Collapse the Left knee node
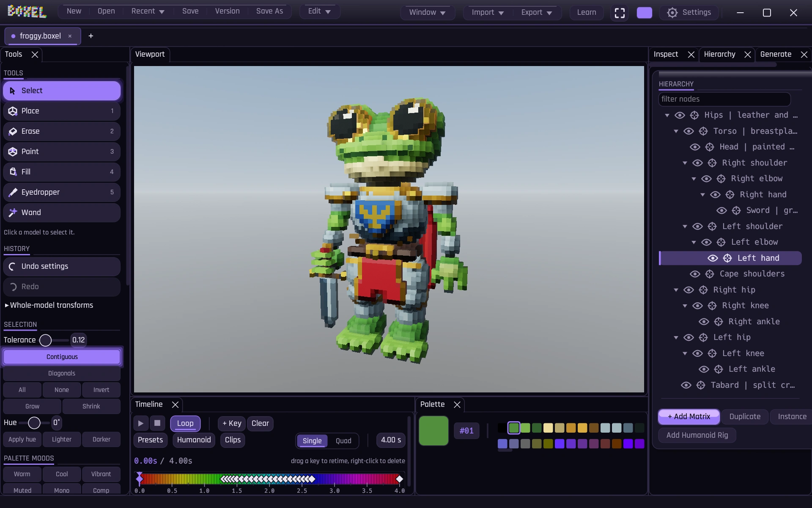This screenshot has height=508, width=812. tap(685, 353)
